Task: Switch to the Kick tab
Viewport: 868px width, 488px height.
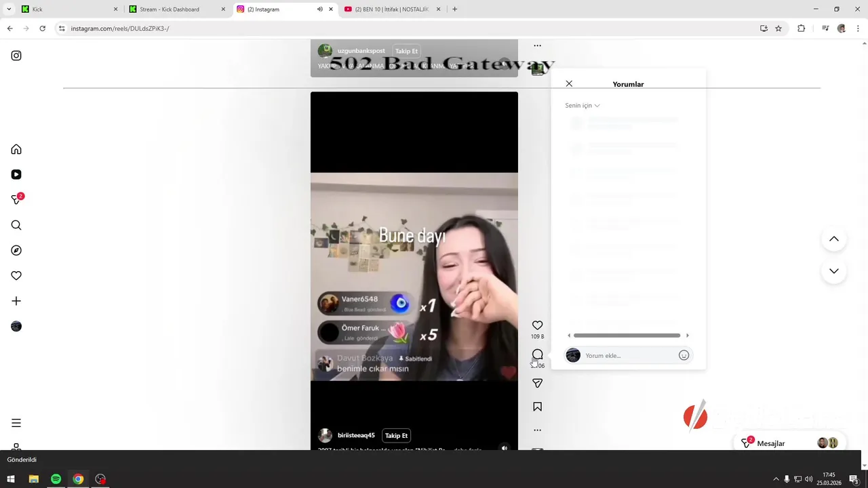Action: 68,9
